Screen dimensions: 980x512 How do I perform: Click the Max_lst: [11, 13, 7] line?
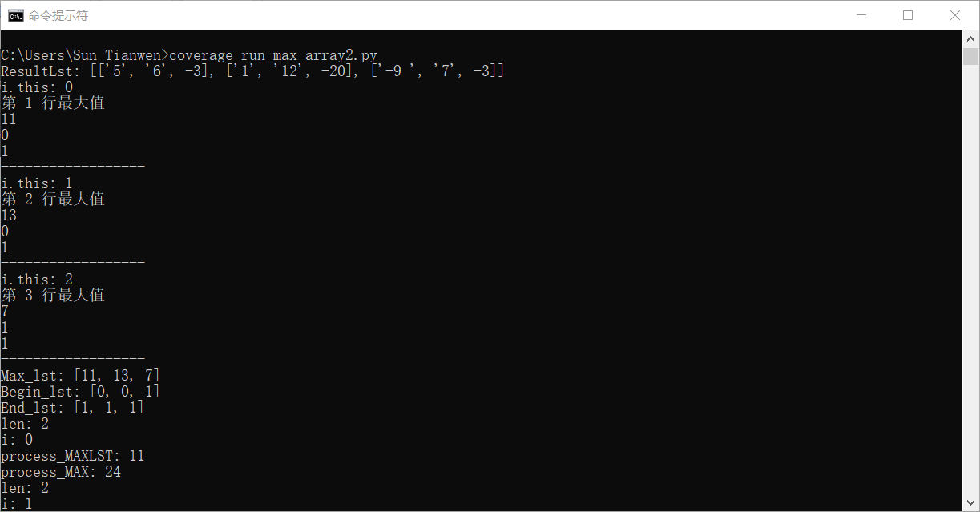[81, 376]
